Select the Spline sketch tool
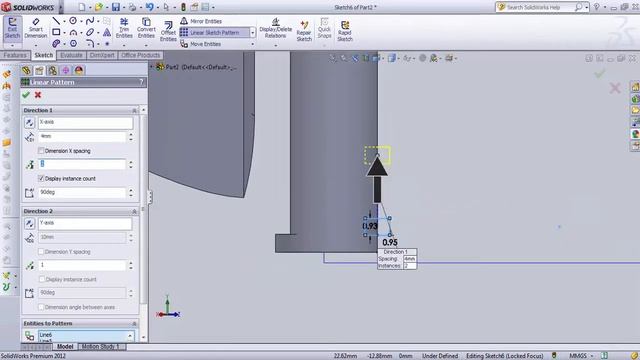 [90, 21]
